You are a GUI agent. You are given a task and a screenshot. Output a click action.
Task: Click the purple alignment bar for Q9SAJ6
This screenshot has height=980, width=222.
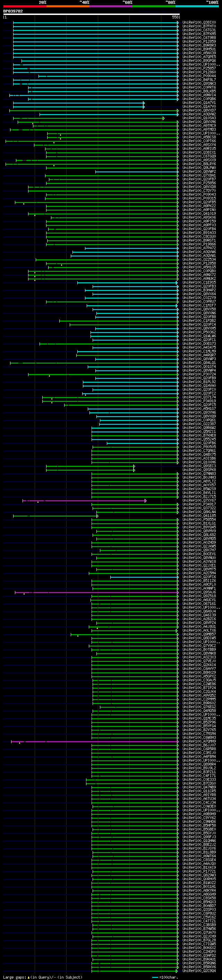pos(97,593)
